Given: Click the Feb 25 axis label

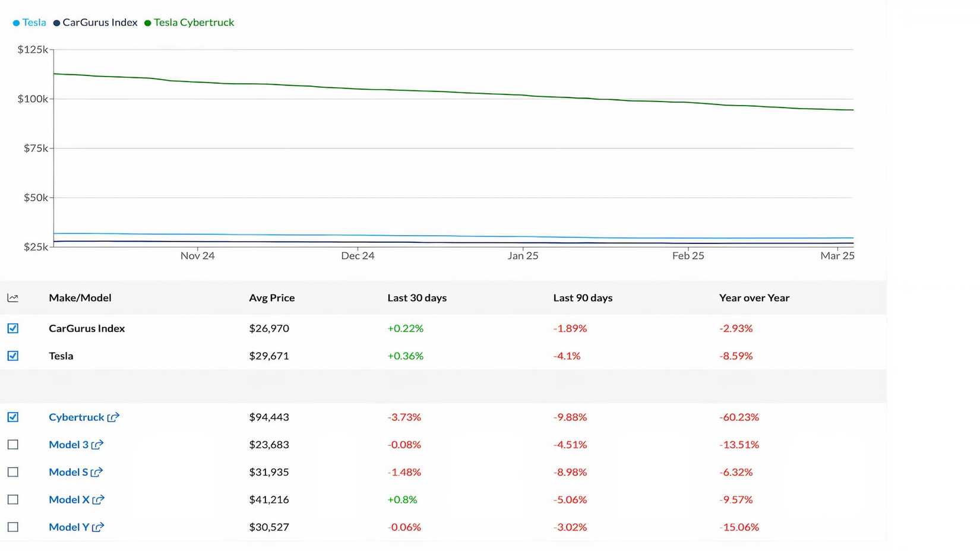Looking at the screenshot, I should (x=688, y=256).
